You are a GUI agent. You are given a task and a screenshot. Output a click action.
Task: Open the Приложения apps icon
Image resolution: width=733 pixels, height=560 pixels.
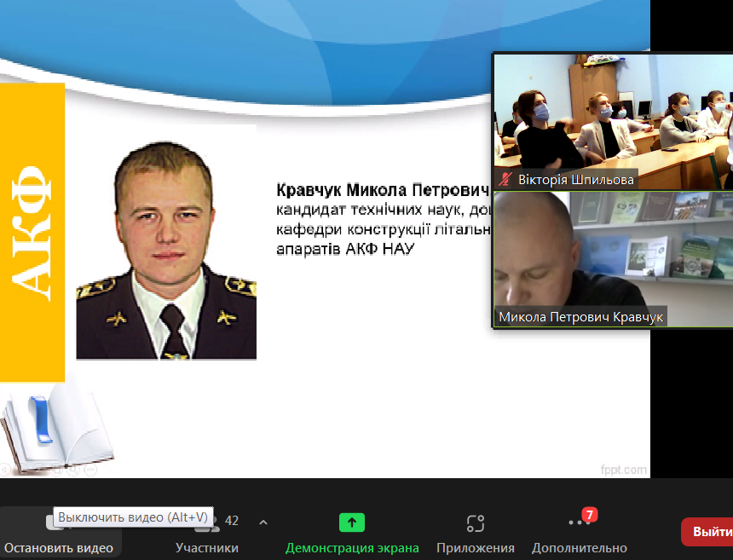pyautogui.click(x=475, y=523)
